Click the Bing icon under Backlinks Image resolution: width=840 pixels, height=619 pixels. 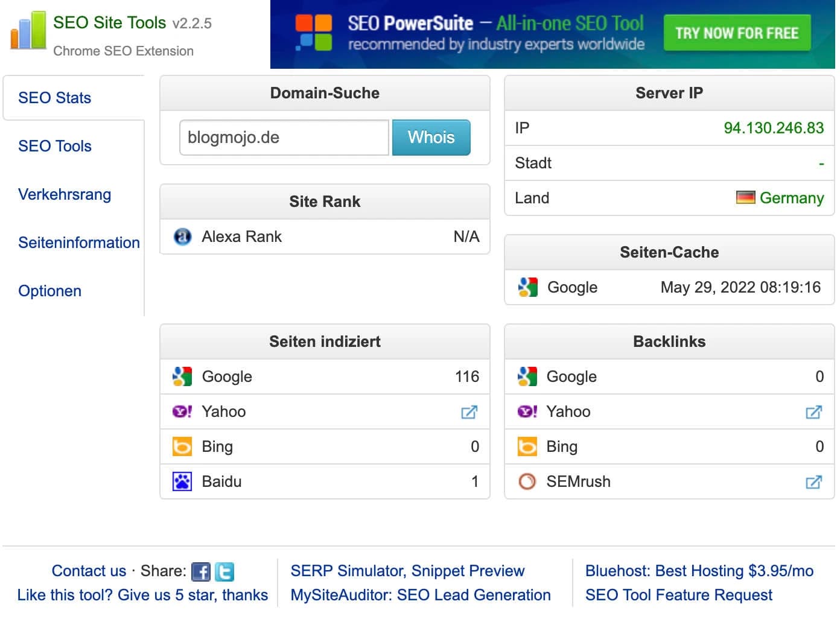coord(527,446)
